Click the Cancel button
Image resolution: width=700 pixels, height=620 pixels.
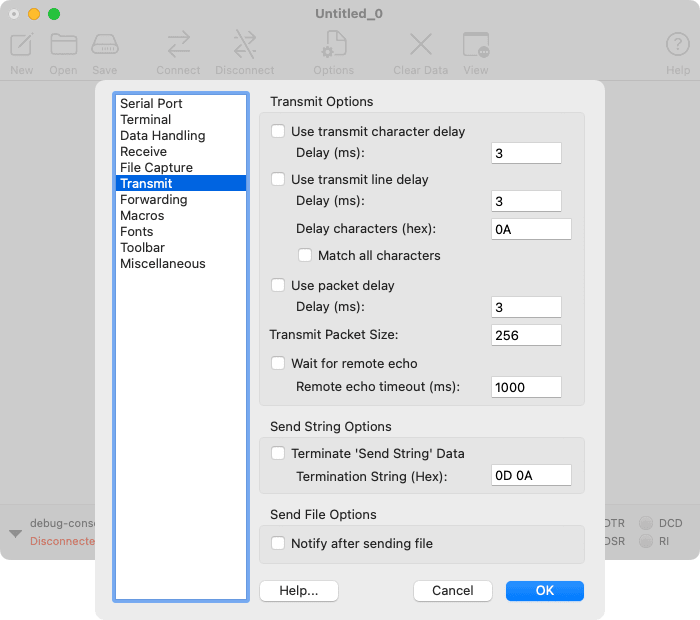point(452,591)
